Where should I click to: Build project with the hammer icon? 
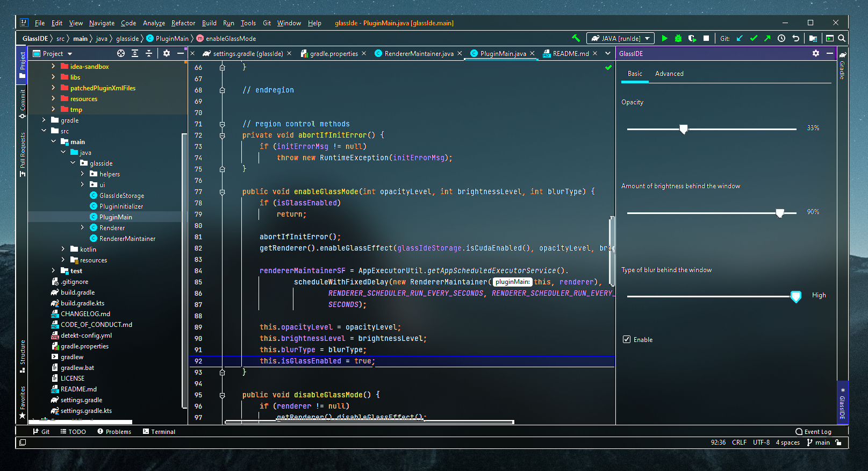tap(576, 38)
